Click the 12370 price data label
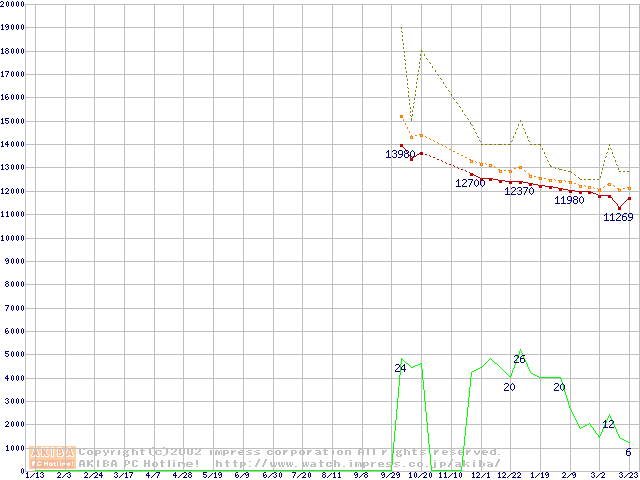This screenshot has width=640, height=480. click(519, 191)
